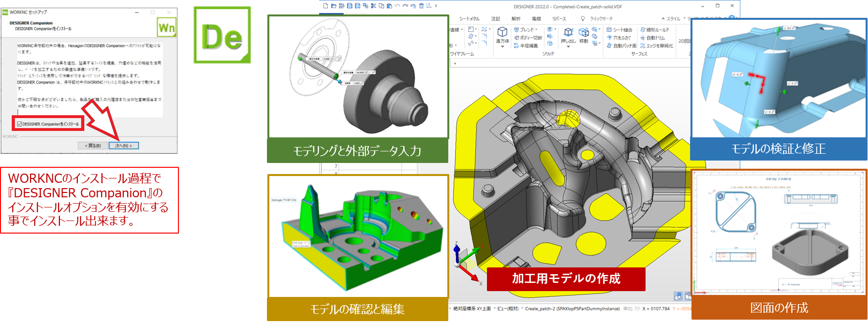Screen dimensions: 868x324
Task: Click the 戻る(B) back button in WORKNC setup
Action: pos(93,146)
